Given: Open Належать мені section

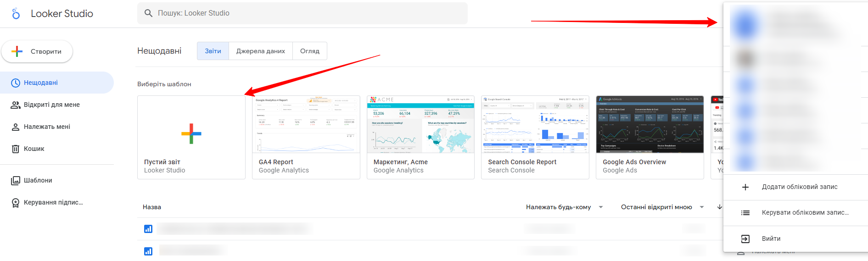Looking at the screenshot, I should pyautogui.click(x=57, y=127).
